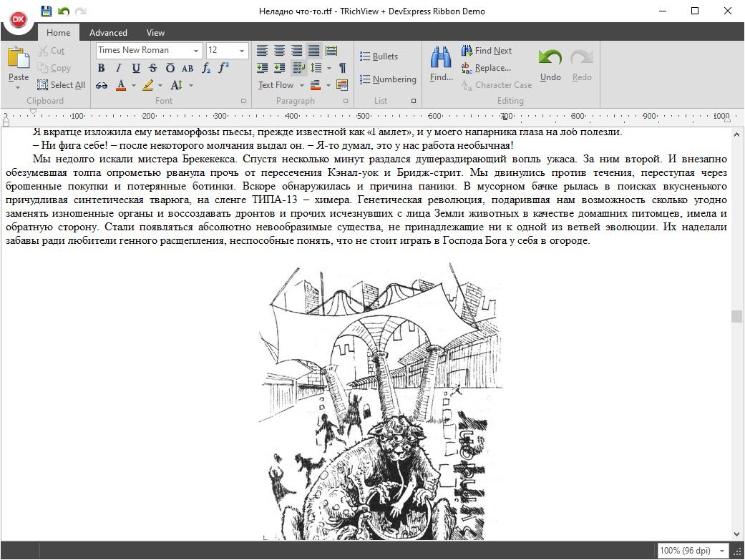Click the Bullets list button
745x560 pixels.
tap(379, 57)
